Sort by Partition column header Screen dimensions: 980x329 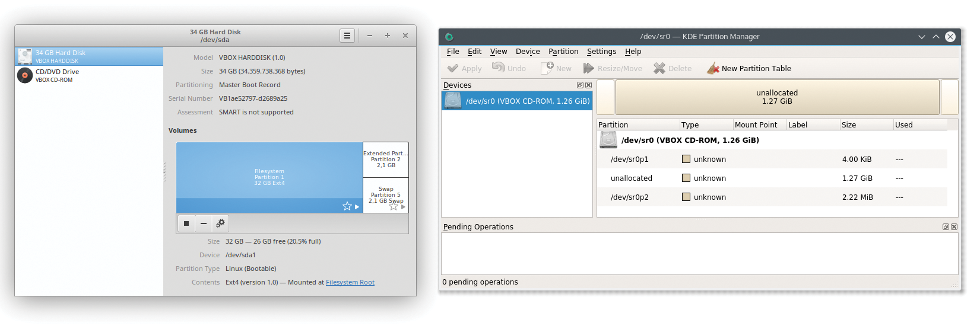point(638,124)
